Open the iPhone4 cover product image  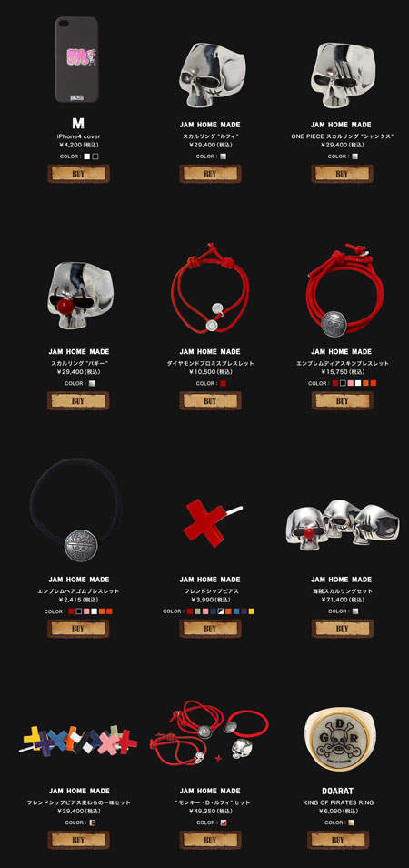tap(76, 59)
